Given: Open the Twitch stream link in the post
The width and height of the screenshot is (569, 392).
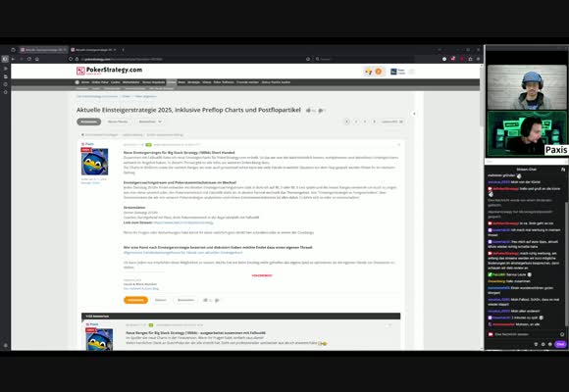Looking at the screenshot, I should pos(182,222).
